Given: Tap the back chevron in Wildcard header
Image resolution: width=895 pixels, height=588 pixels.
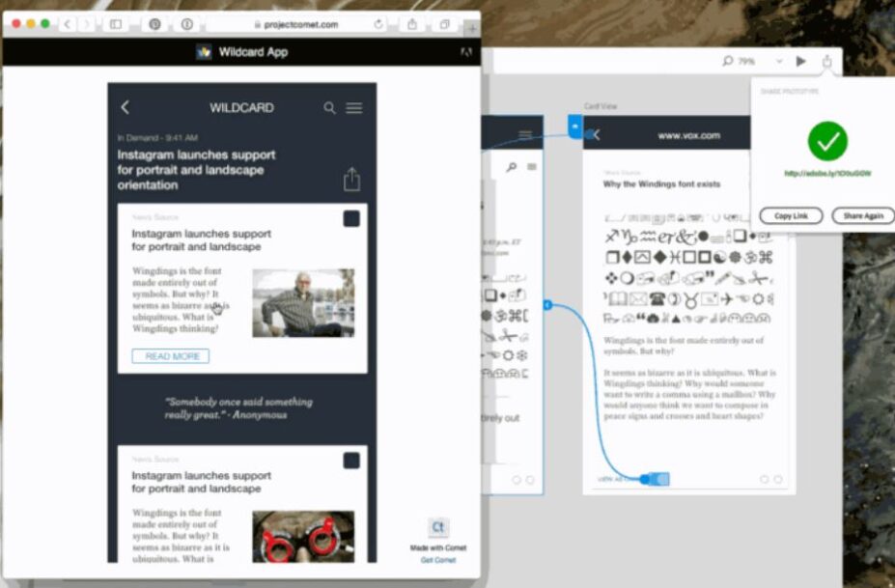Looking at the screenshot, I should (126, 108).
